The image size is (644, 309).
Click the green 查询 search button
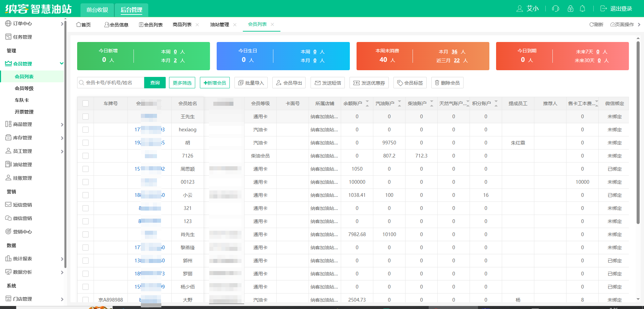(155, 83)
